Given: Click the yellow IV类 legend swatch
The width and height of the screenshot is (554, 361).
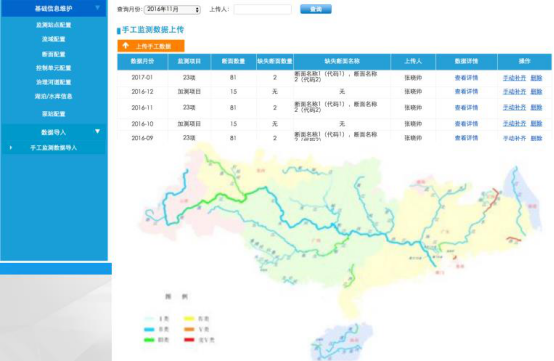Looking at the screenshot, I should coord(189,319).
